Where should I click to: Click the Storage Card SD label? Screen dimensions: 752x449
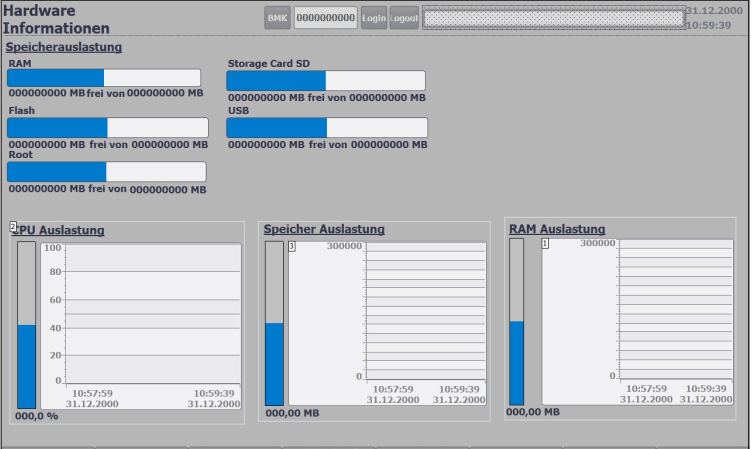(269, 63)
